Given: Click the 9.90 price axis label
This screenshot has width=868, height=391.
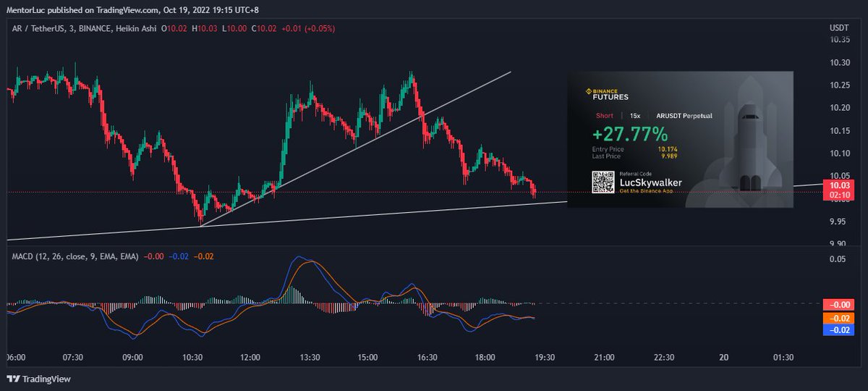Looking at the screenshot, I should 838,243.
